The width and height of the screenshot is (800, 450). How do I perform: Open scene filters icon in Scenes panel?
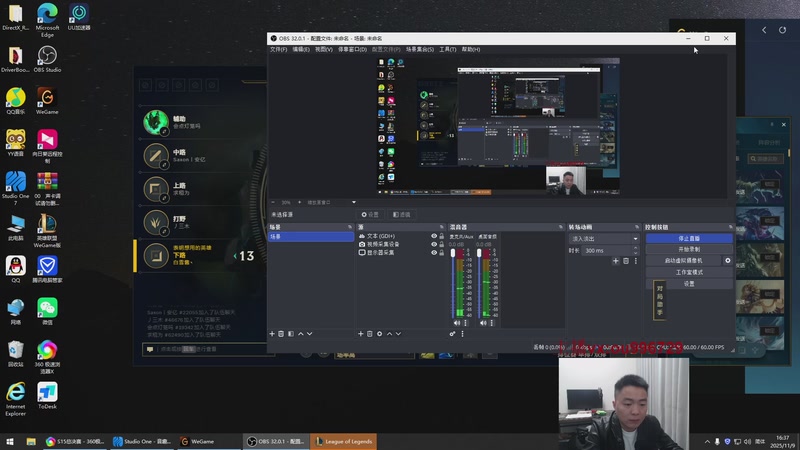tap(291, 334)
